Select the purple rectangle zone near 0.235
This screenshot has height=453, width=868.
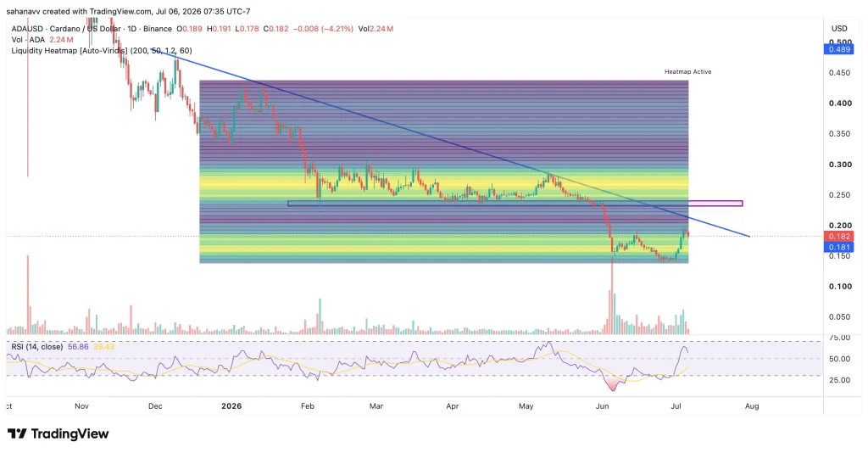pyautogui.click(x=515, y=204)
